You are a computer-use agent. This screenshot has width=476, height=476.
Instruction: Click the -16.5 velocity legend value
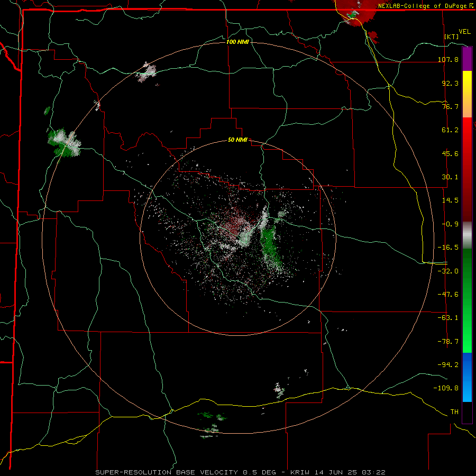pos(448,248)
